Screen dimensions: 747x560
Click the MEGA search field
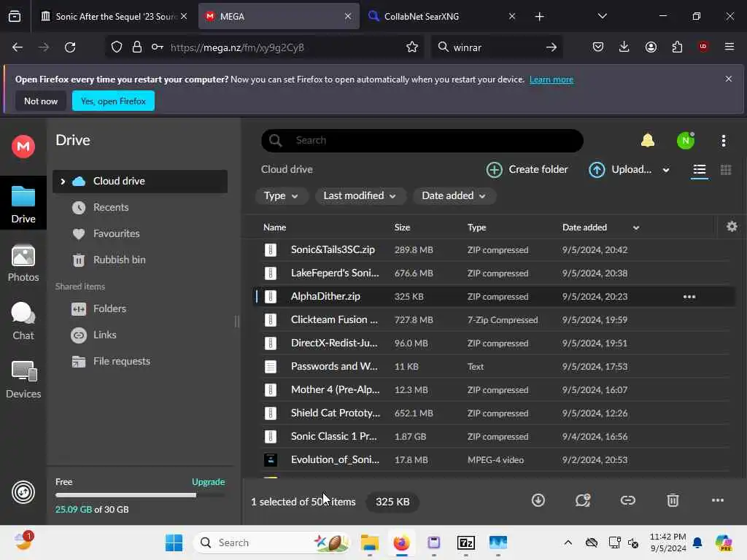coord(422,141)
